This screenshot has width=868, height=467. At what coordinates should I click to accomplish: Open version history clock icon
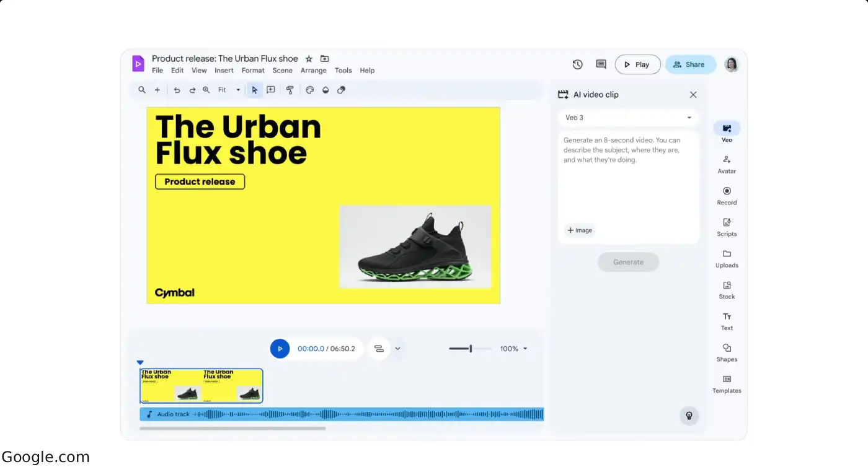tap(577, 64)
